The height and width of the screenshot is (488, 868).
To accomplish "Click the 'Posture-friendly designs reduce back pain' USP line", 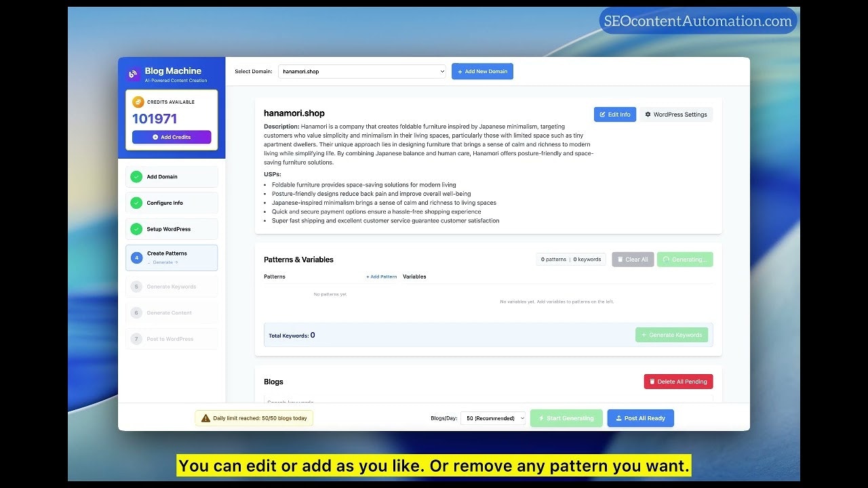I will pyautogui.click(x=371, y=194).
